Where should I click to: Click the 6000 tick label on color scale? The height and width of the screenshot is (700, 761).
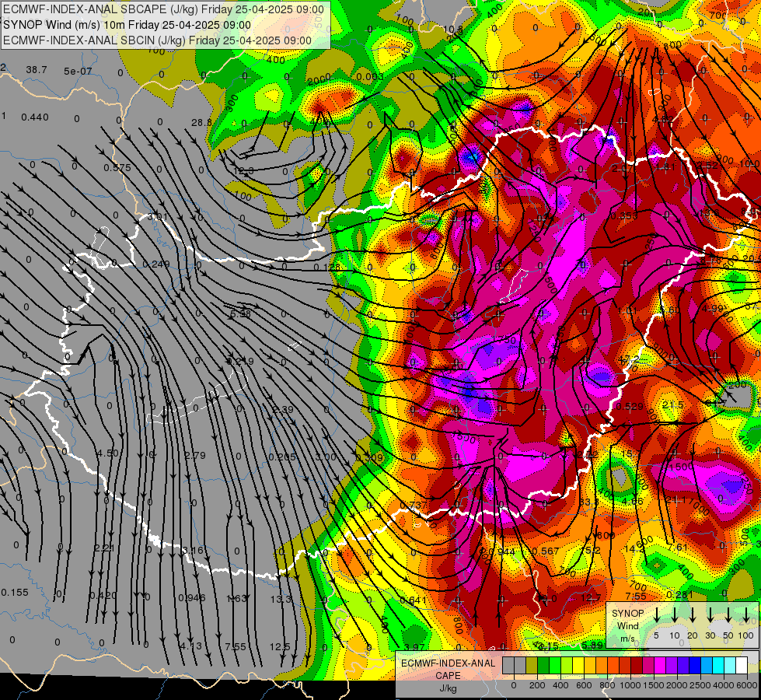point(747,685)
